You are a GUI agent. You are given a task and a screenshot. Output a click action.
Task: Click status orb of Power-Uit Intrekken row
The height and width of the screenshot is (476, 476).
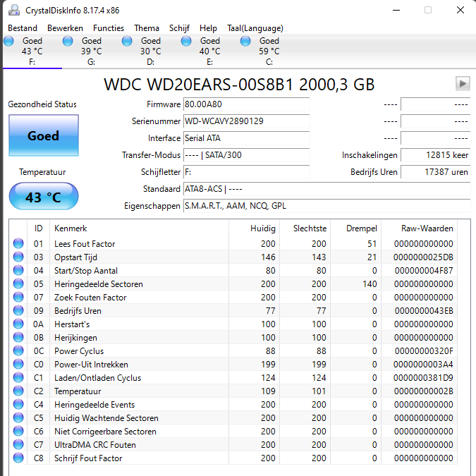coord(18,364)
